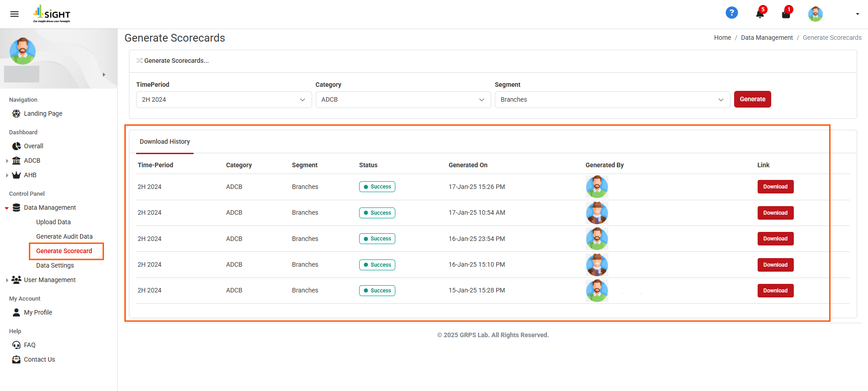Viewport: 868px width, 391px height.
Task: Expand the User Management arrow
Action: pos(7,280)
